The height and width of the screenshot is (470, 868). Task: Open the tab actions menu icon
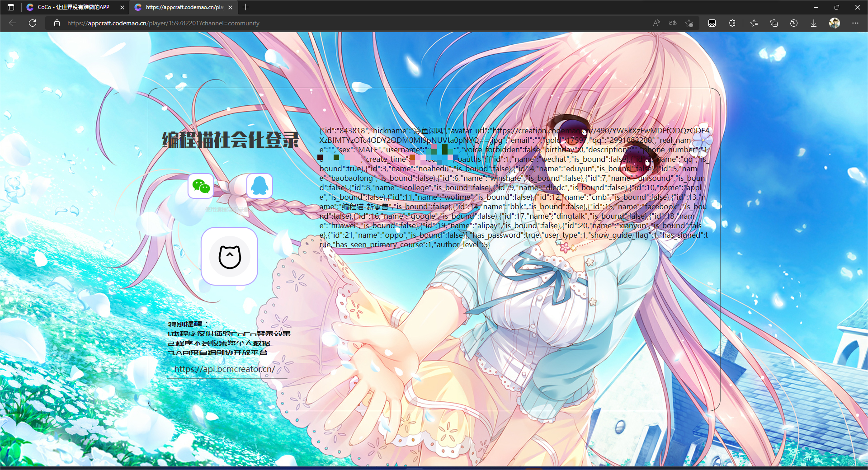[11, 7]
